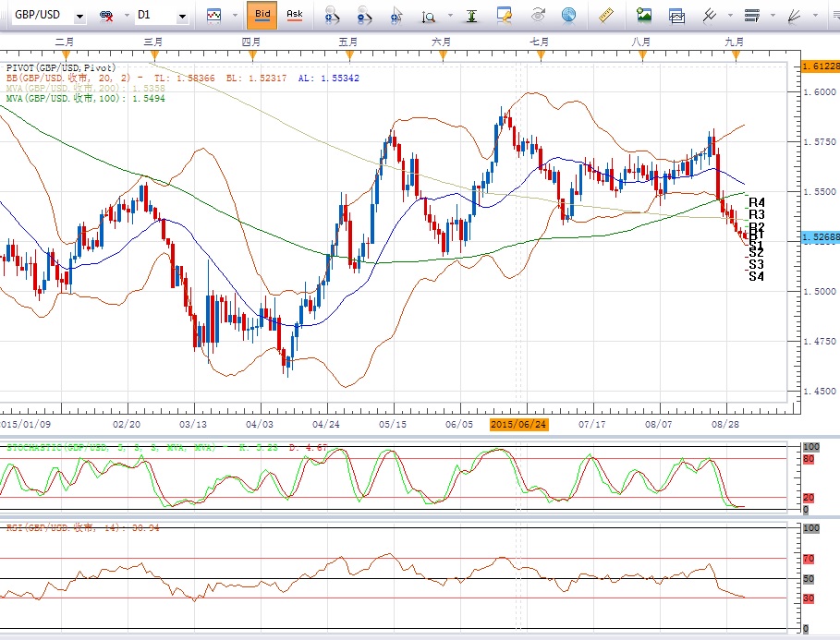Expand the chart type dropdown arrow

(235, 16)
